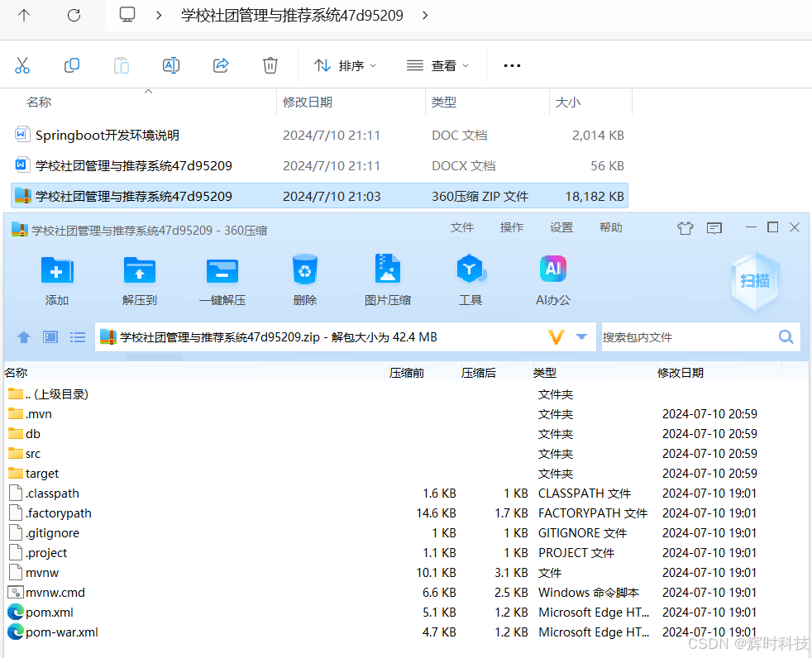Open the Help (帮助) menu in 360压缩

coord(611,228)
